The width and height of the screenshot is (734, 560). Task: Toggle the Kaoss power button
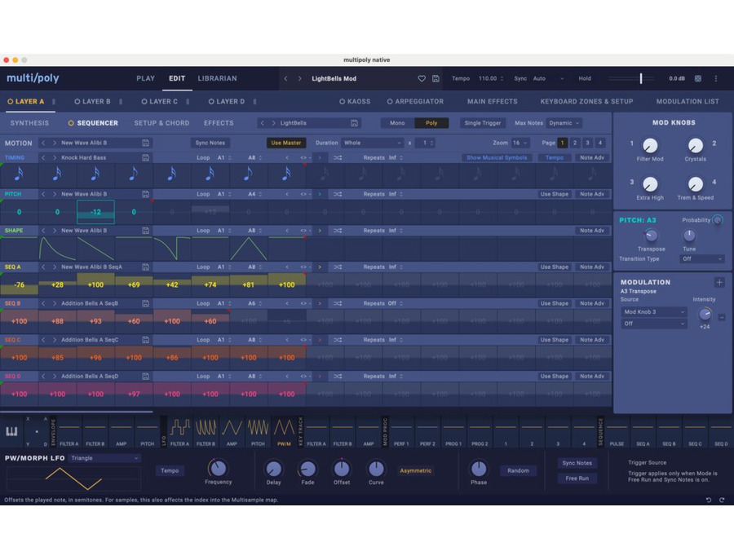click(x=343, y=102)
